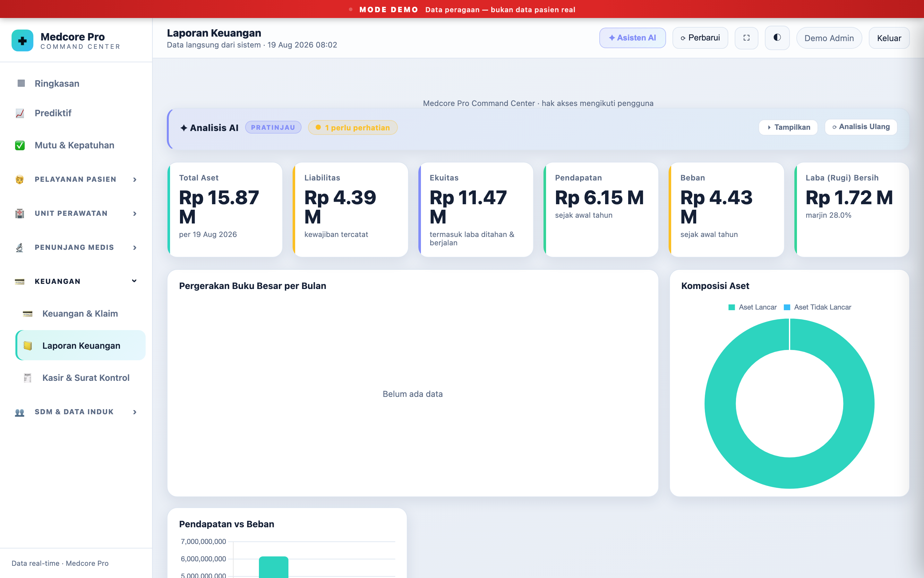Viewport: 924px width, 578px height.
Task: Log out using Keluar button
Action: tap(889, 38)
